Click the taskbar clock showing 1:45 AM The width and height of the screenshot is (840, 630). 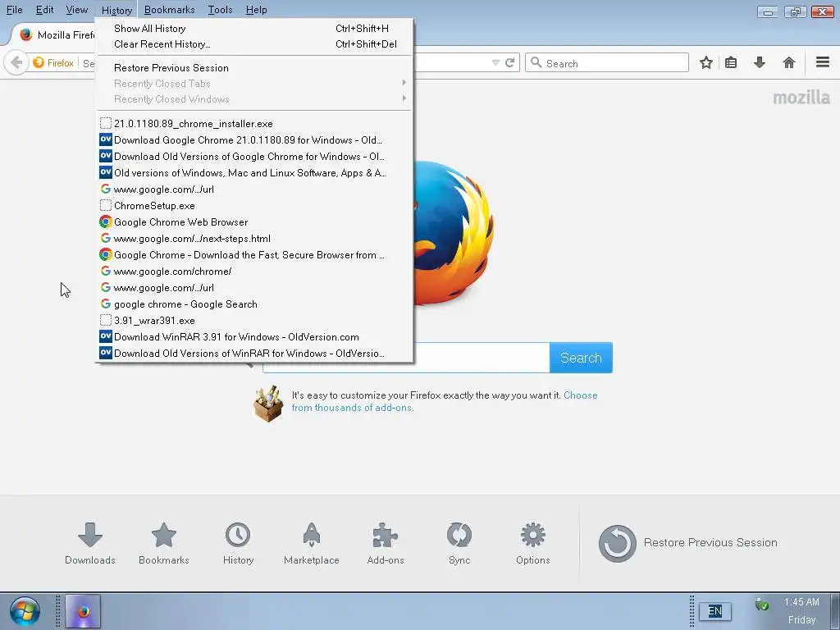coord(801,602)
